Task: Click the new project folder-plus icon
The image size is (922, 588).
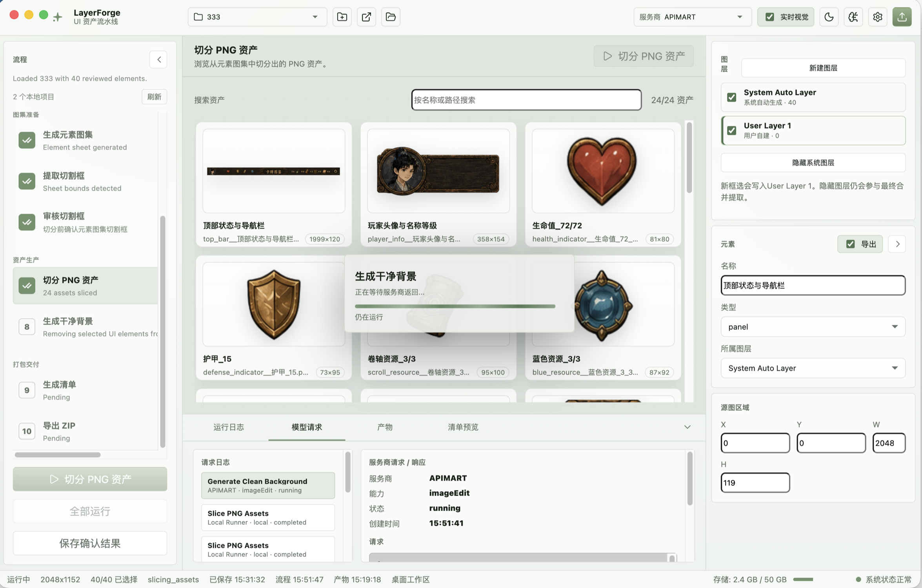Action: pyautogui.click(x=342, y=17)
